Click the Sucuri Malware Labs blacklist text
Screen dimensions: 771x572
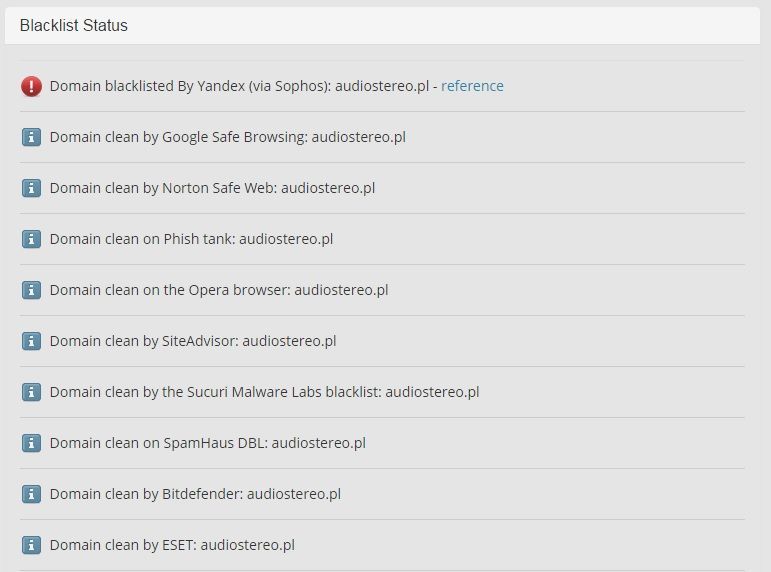tap(265, 392)
